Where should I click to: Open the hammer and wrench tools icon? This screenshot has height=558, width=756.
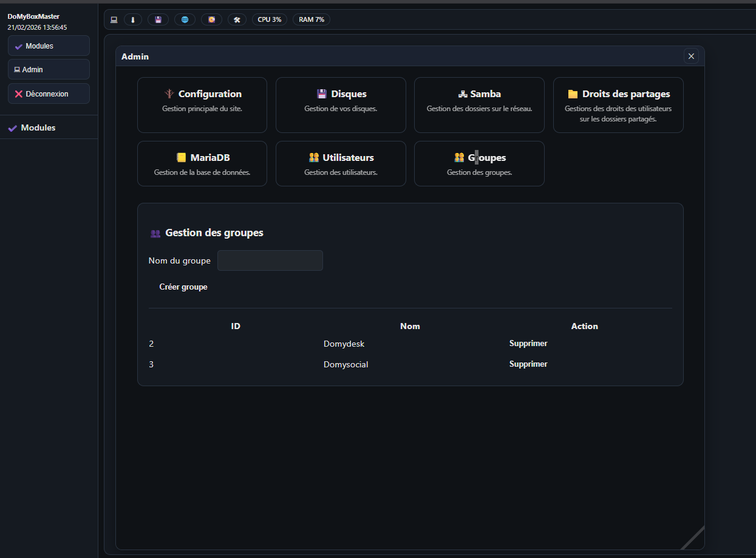point(237,19)
